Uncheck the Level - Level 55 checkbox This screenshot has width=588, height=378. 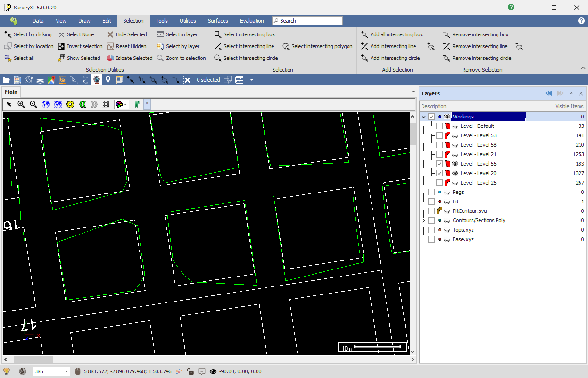(x=439, y=164)
